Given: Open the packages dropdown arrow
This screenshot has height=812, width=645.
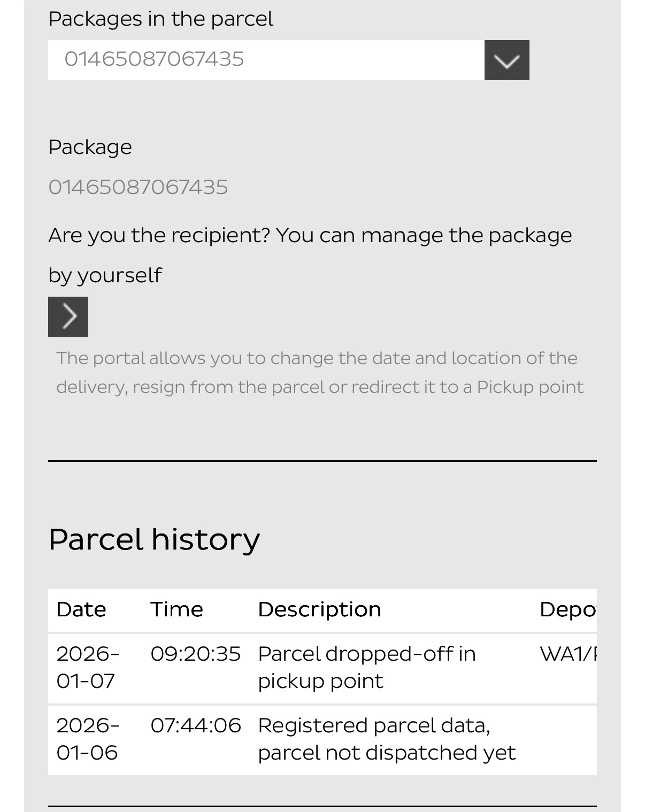Looking at the screenshot, I should tap(506, 60).
